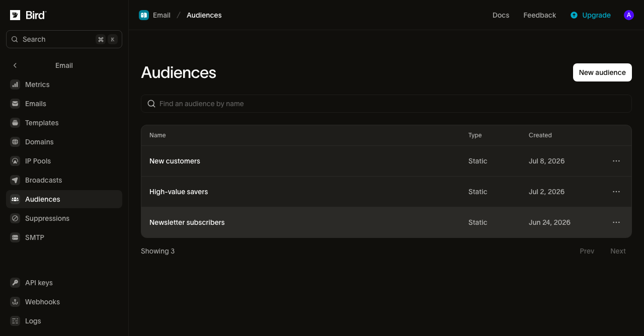
Task: Click the back arrow beside Email
Action: tap(15, 65)
